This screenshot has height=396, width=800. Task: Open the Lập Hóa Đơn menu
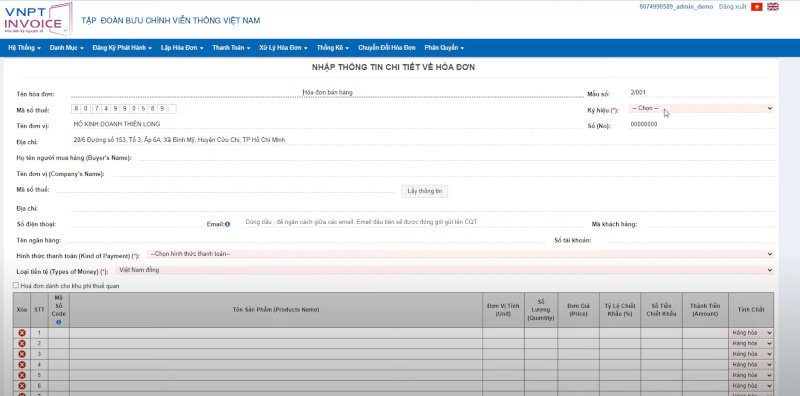(182, 48)
